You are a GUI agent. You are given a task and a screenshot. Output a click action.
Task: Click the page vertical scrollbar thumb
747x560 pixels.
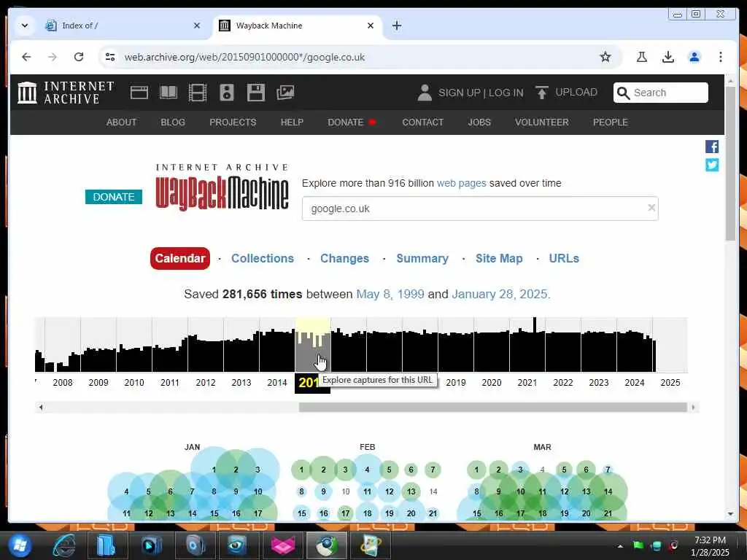[730, 164]
